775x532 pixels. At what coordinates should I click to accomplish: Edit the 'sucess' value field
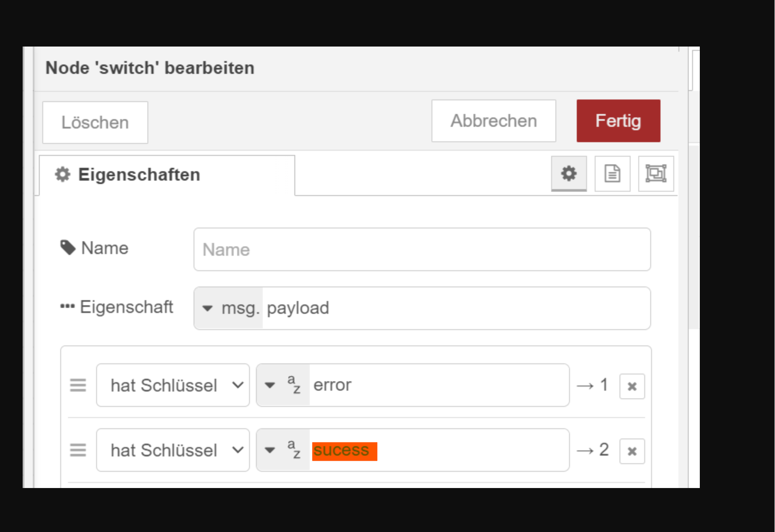pos(439,450)
